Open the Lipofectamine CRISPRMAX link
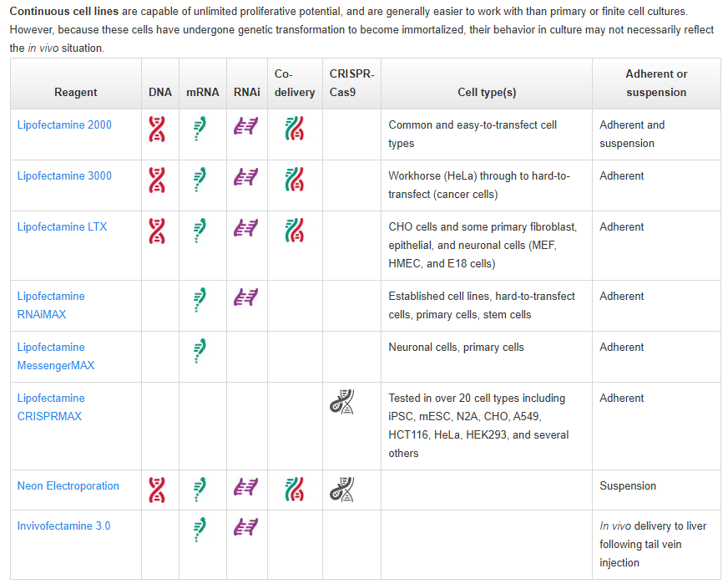Image resolution: width=728 pixels, height=584 pixels. click(x=51, y=408)
